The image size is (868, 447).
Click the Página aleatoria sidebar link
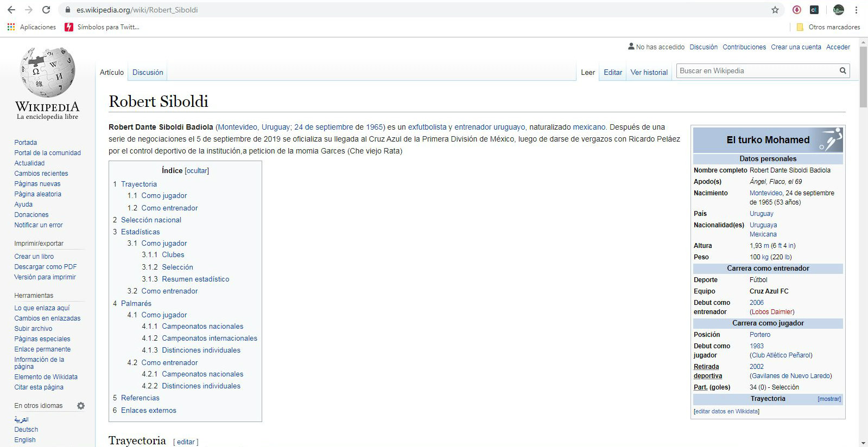pyautogui.click(x=37, y=194)
